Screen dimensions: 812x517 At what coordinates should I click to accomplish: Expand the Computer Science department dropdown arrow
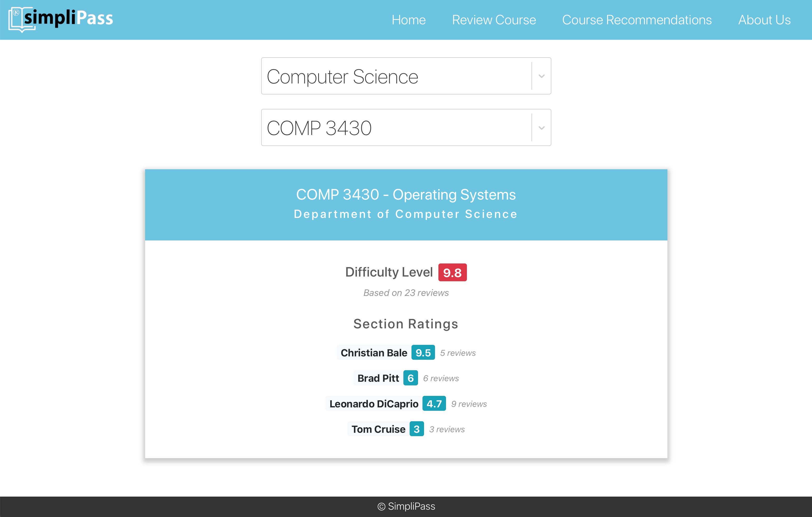pos(541,76)
